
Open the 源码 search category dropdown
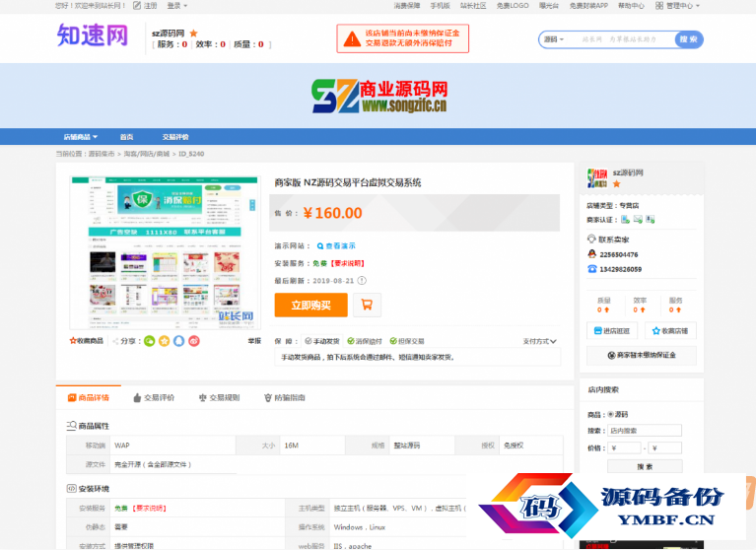[554, 39]
